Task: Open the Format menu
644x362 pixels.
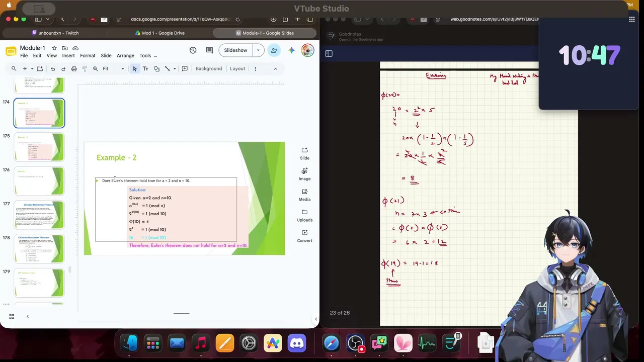Action: (88, 56)
